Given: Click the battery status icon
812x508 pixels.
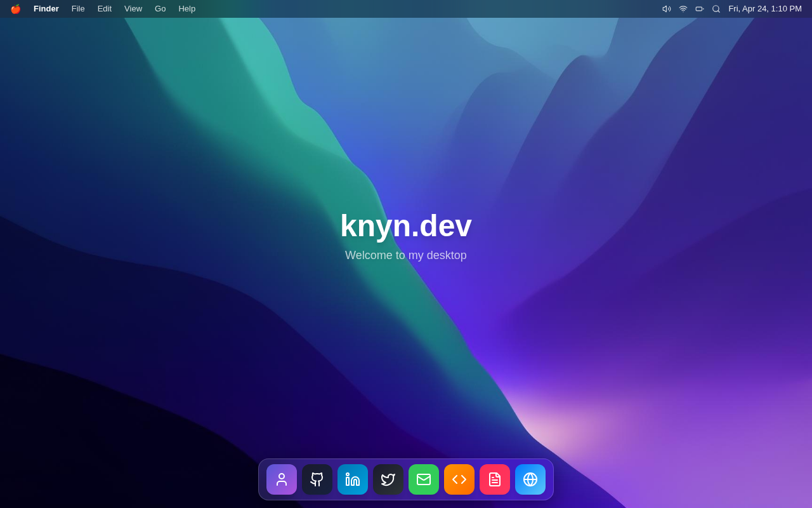Looking at the screenshot, I should tap(700, 9).
